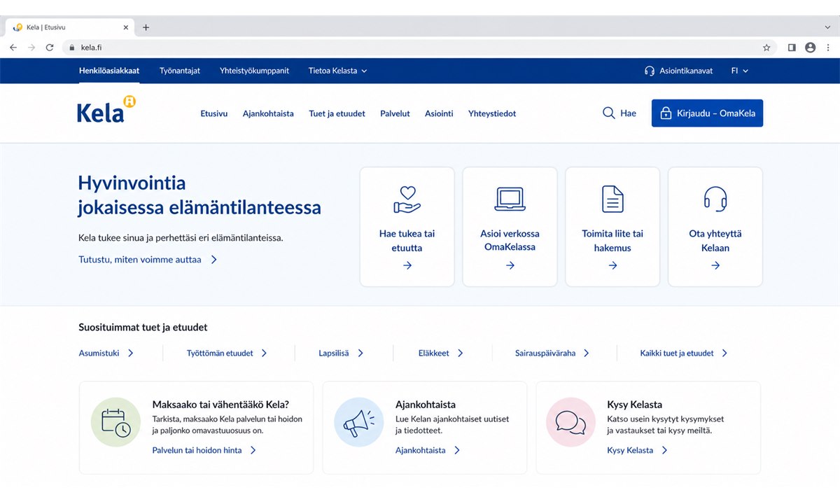
Task: Open the Palvelun tai hoidon hinta link
Action: pos(204,450)
